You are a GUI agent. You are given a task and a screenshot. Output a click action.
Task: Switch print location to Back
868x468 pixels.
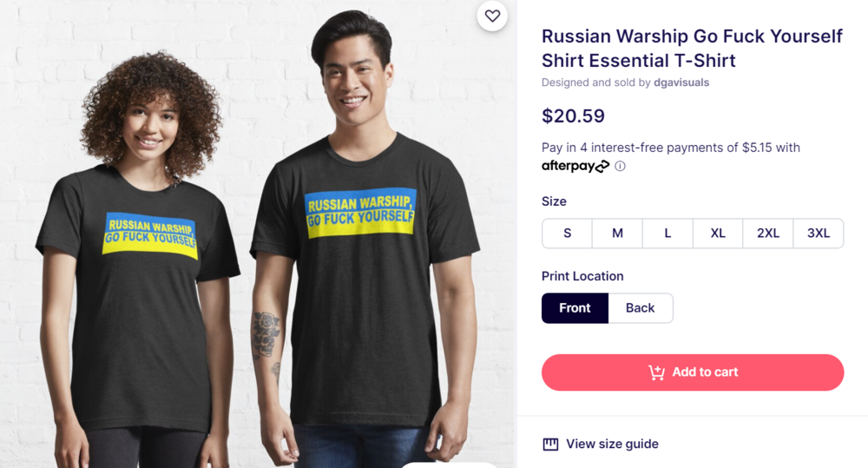[641, 308]
